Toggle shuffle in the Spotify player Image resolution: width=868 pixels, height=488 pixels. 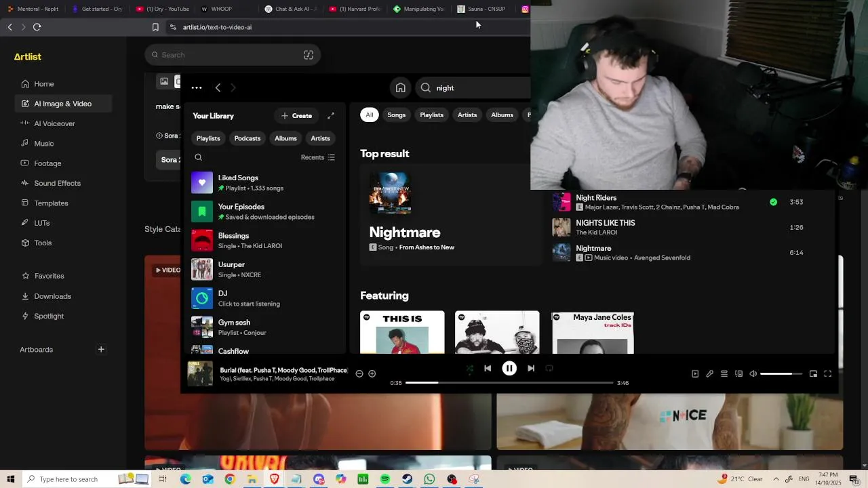coord(469,368)
